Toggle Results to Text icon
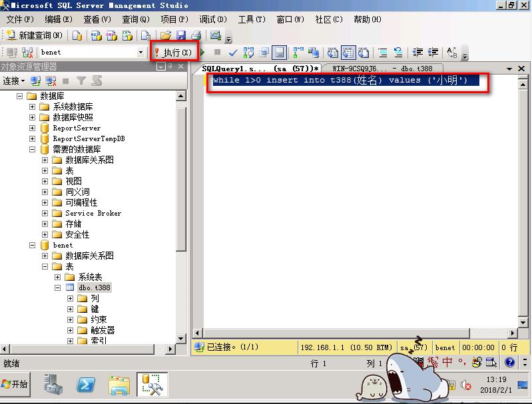 point(332,53)
